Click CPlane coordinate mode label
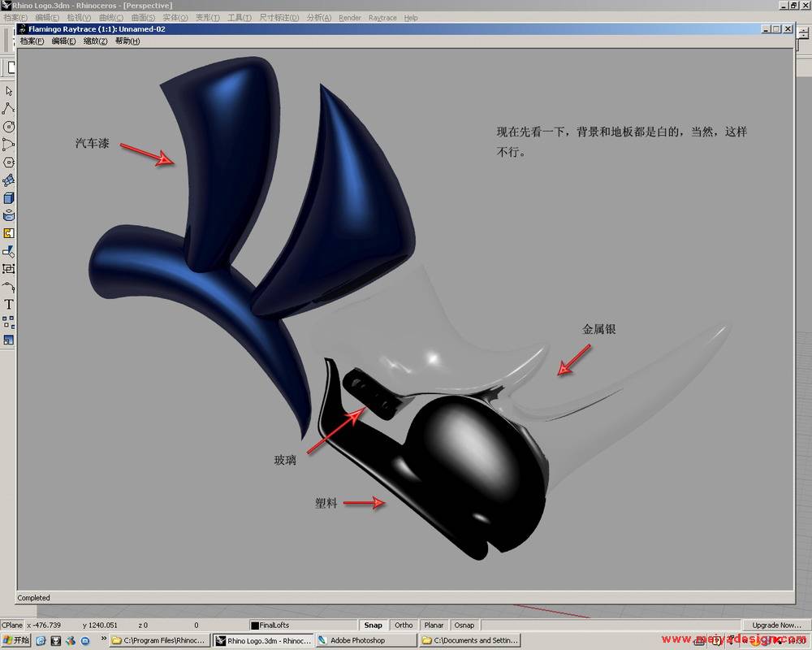Image resolution: width=812 pixels, height=650 pixels. click(12, 625)
